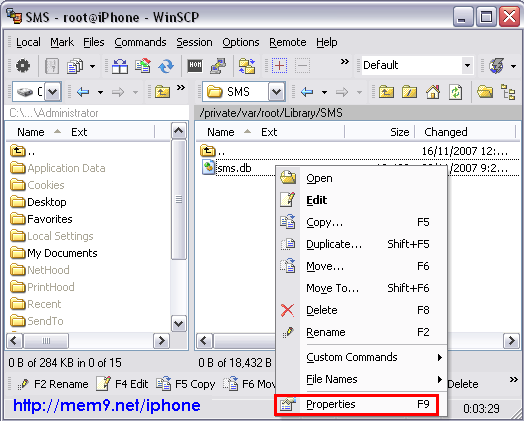The image size is (524, 421).
Task: Open Preferences via the gear icon
Action: [22, 65]
